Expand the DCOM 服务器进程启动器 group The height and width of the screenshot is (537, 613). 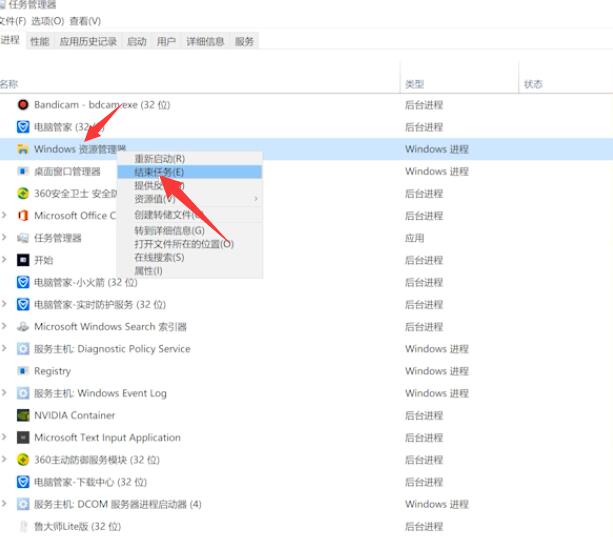coord(4,503)
